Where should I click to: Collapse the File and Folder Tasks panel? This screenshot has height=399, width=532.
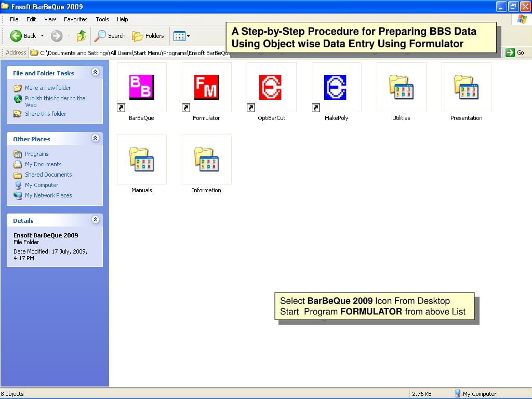(x=96, y=72)
